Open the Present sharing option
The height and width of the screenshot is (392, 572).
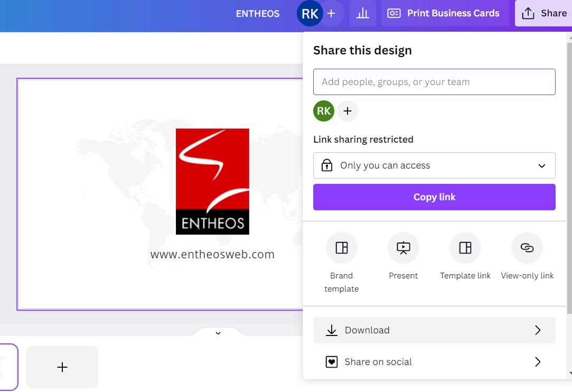click(x=403, y=247)
